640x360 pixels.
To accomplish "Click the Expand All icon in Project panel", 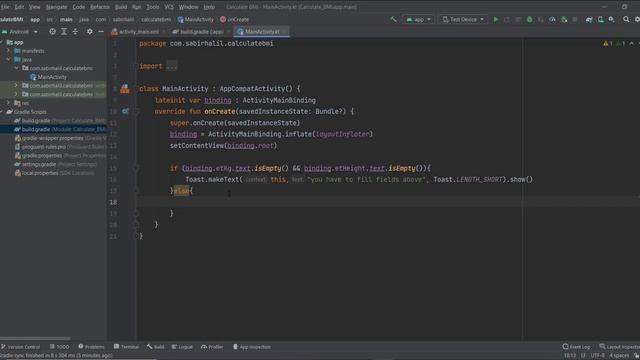I will (64, 31).
